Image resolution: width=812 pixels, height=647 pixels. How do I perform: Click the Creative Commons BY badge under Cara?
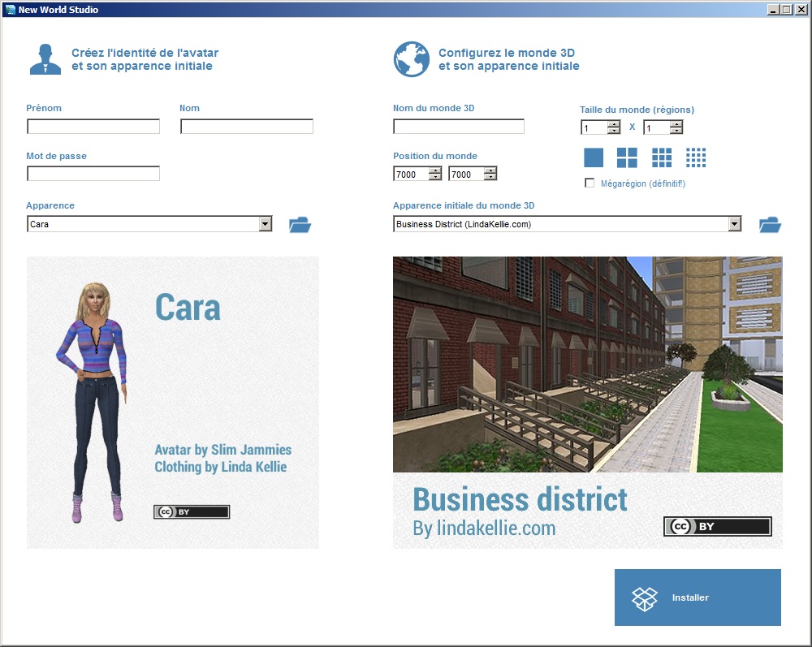pos(192,512)
